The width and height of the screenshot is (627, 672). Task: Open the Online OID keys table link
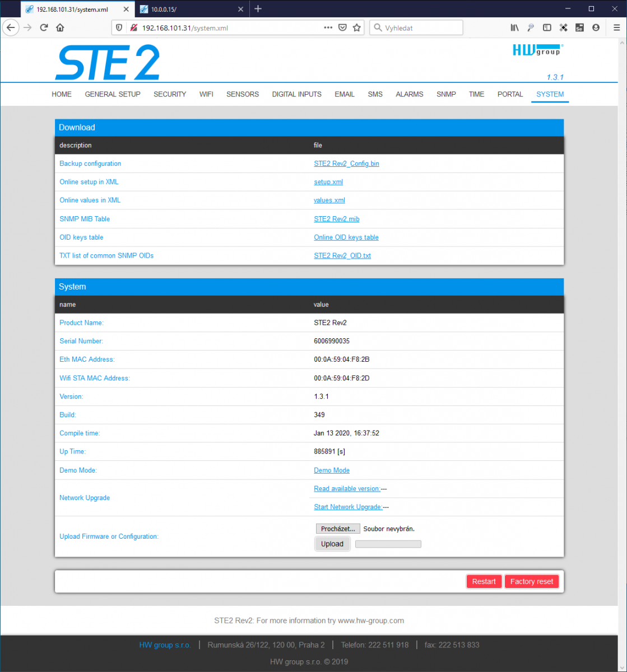[x=346, y=237]
